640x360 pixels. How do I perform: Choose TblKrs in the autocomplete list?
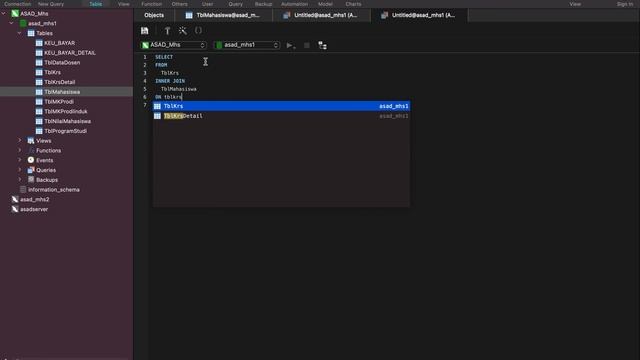point(281,106)
